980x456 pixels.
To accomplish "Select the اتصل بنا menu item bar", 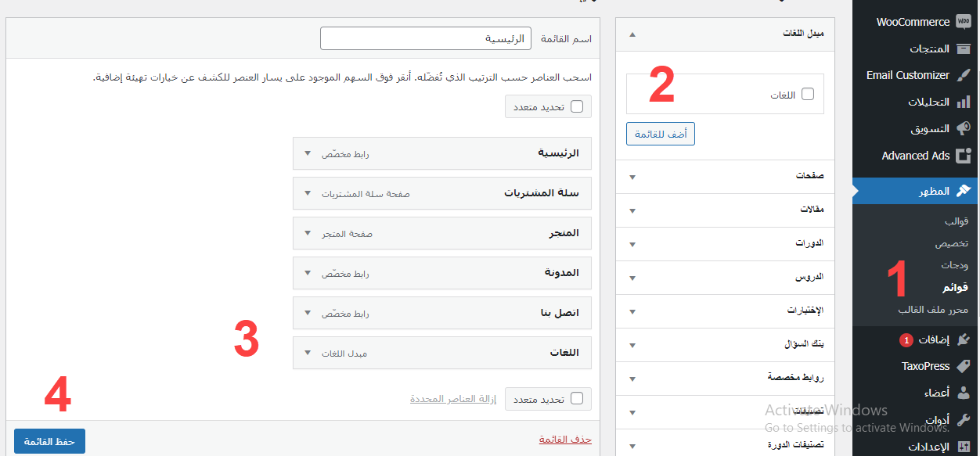I will pyautogui.click(x=442, y=313).
